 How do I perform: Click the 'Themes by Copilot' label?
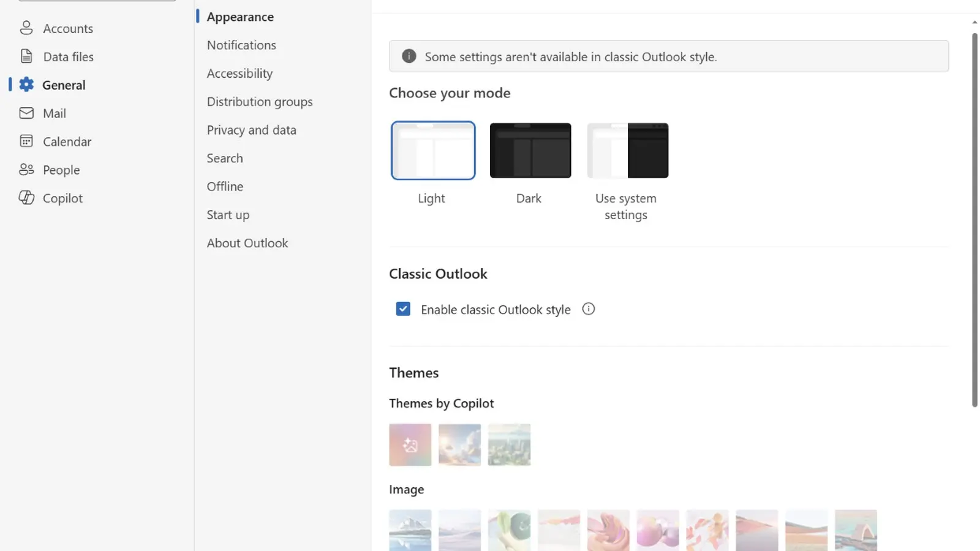[442, 403]
